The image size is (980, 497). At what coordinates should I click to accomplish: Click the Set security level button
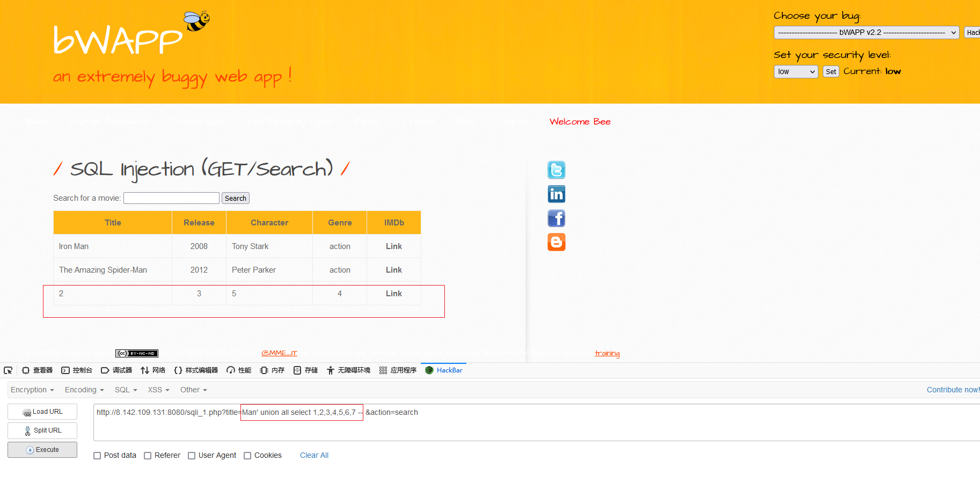point(831,71)
